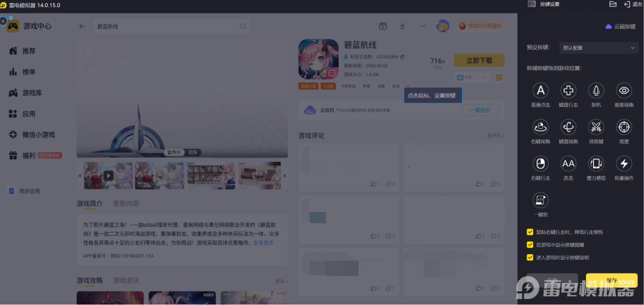Click 查看更多 in game description
644x305 pixels.
(264, 243)
